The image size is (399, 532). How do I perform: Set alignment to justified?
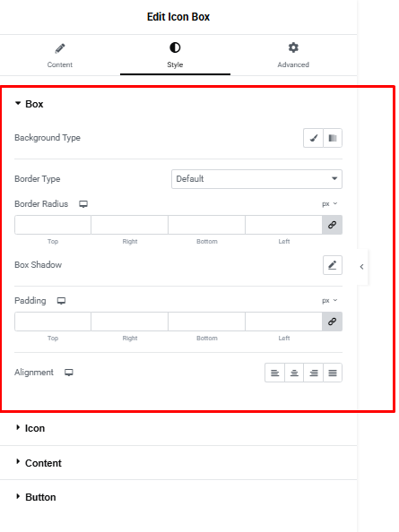coord(333,373)
